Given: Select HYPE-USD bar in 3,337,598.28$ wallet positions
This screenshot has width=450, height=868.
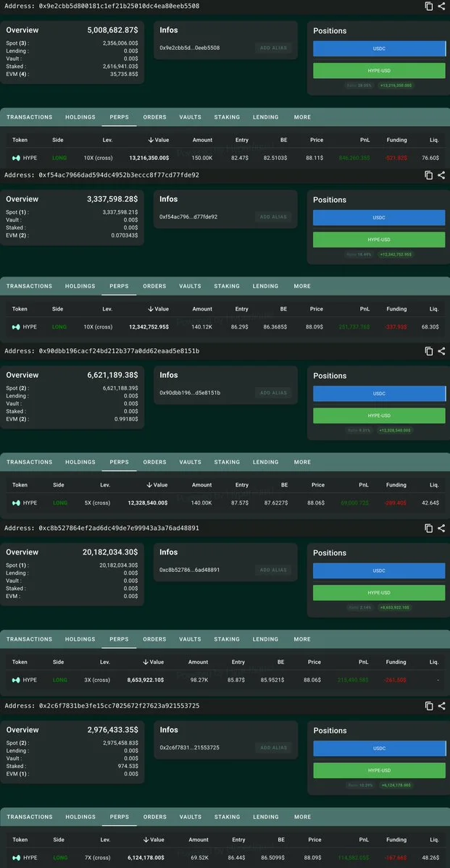Looking at the screenshot, I should (x=379, y=240).
